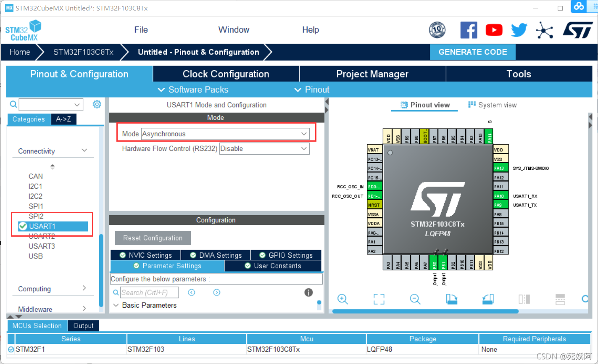Open the Twitter bird icon link
The image size is (598, 364).
click(519, 30)
